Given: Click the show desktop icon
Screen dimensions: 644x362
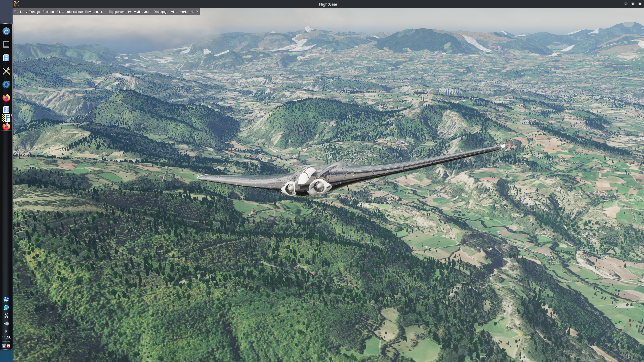Looking at the screenshot, I should click(6, 44).
